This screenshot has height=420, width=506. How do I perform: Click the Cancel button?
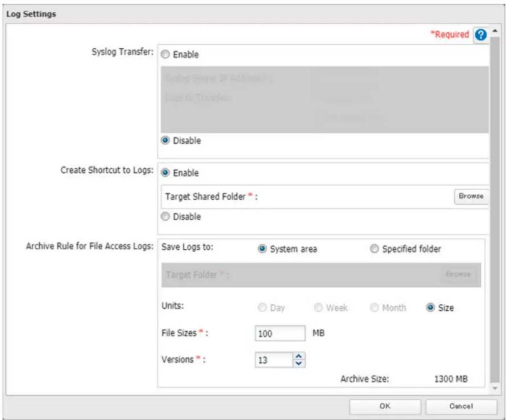point(461,406)
